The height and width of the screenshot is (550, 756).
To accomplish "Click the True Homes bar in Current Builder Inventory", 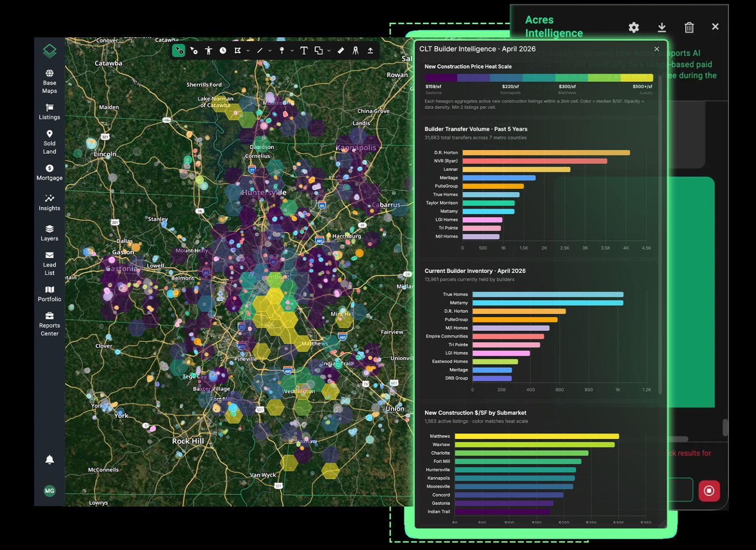I will (548, 295).
